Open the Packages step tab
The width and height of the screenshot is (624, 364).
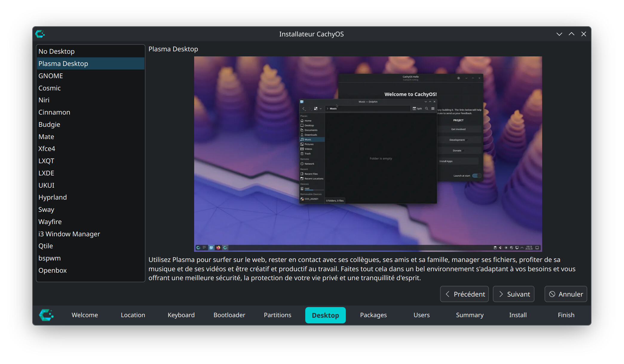[373, 315]
